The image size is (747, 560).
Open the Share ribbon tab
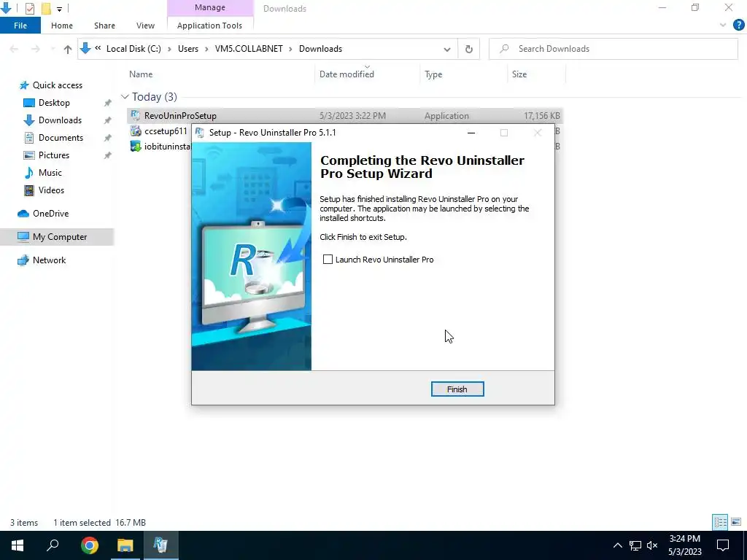click(104, 26)
